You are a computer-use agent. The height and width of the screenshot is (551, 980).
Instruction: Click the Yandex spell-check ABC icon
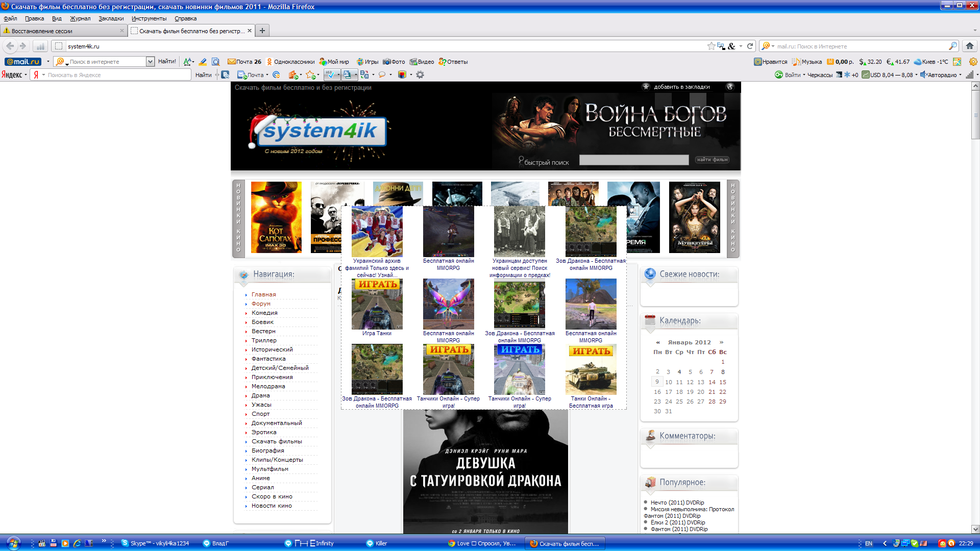click(x=330, y=75)
